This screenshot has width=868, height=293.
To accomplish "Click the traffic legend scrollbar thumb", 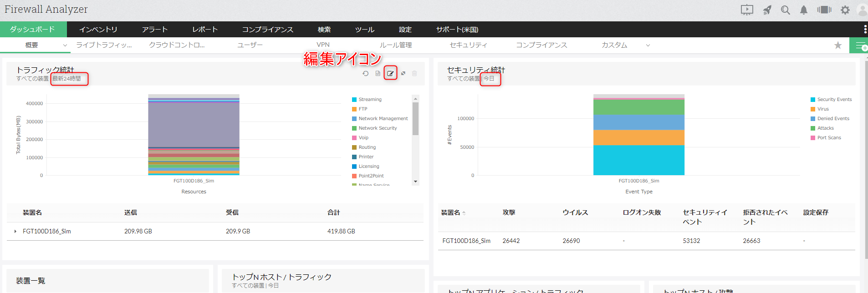I will click(x=415, y=118).
